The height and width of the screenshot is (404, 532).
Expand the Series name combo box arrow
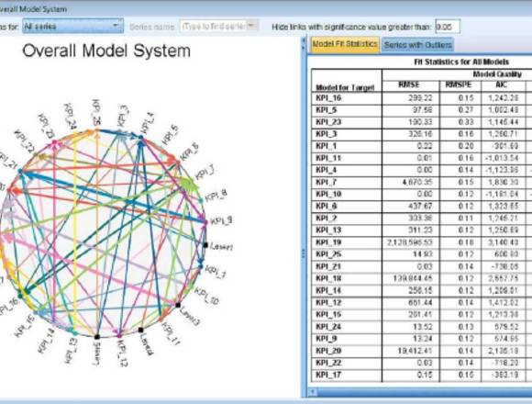click(x=251, y=26)
